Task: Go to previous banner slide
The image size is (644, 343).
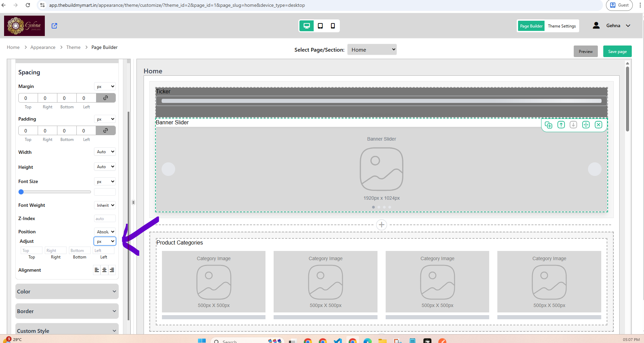Action: [x=168, y=169]
